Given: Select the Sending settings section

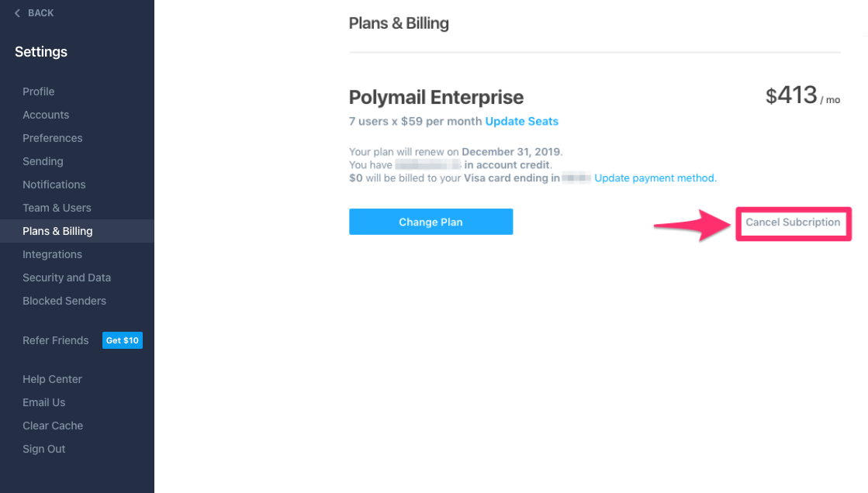Looking at the screenshot, I should pos(43,161).
